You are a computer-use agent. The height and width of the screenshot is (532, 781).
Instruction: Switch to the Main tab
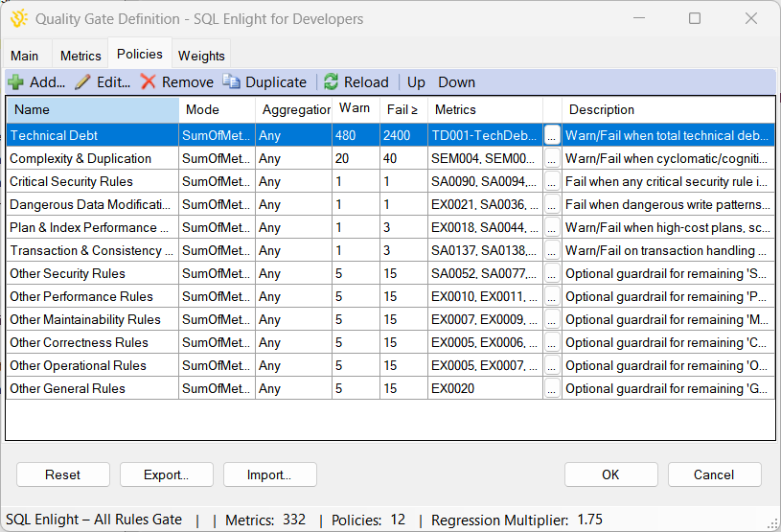pyautogui.click(x=25, y=56)
